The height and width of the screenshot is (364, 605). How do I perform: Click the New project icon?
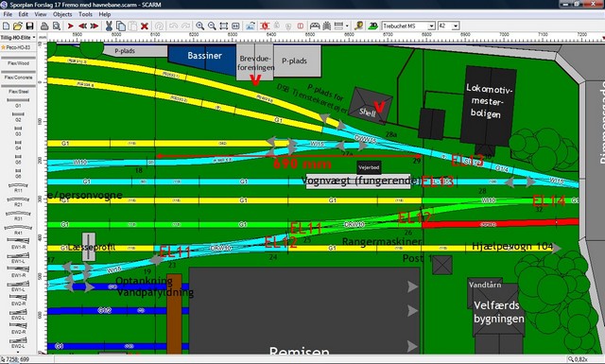pos(7,26)
